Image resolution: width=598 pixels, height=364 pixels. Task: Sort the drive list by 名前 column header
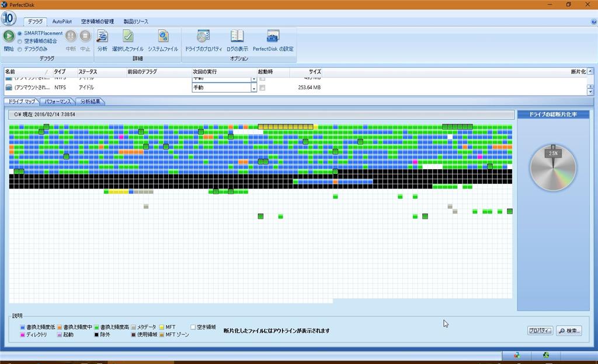(27, 72)
